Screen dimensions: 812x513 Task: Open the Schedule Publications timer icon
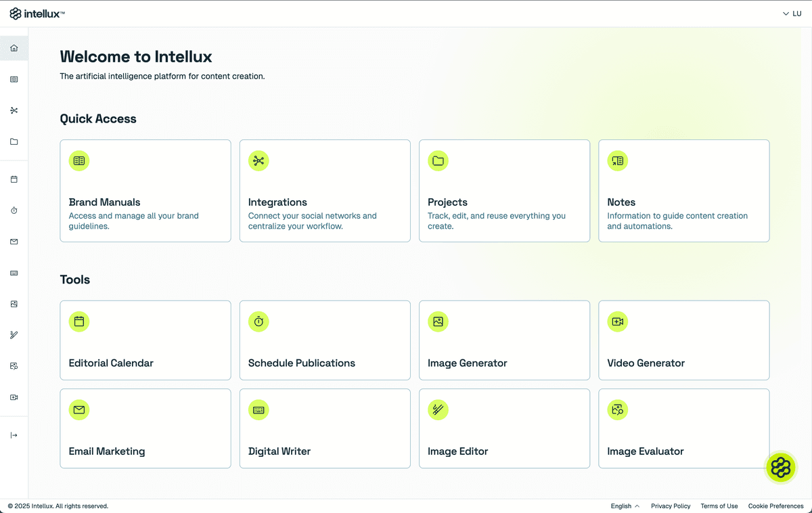point(14,210)
